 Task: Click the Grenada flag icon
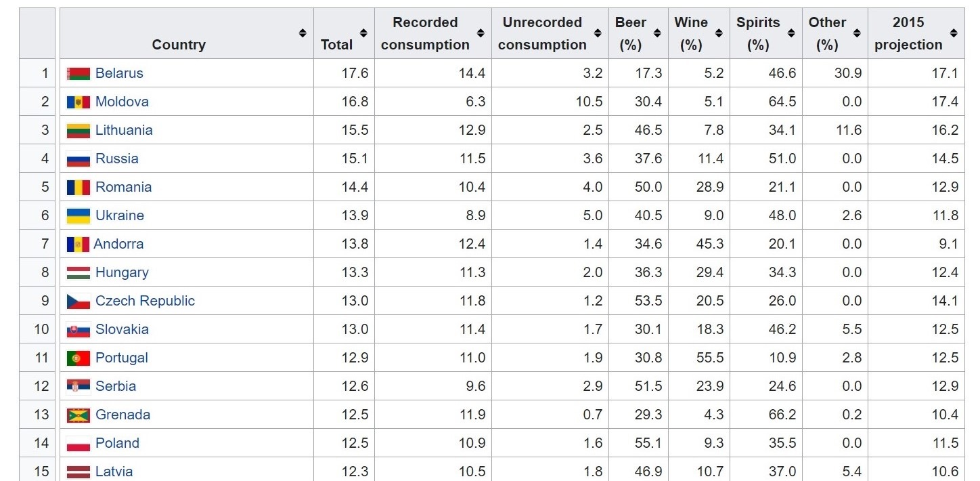tap(79, 415)
